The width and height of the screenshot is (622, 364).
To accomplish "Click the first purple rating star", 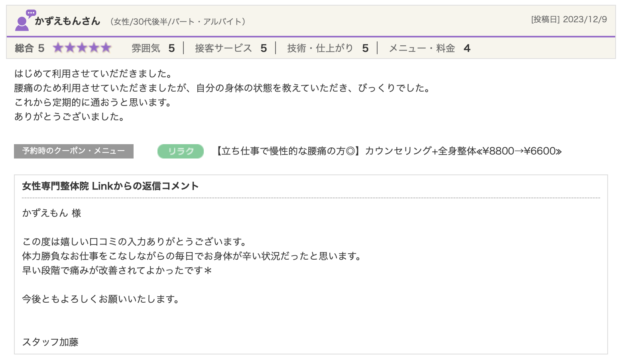I will click(x=58, y=48).
